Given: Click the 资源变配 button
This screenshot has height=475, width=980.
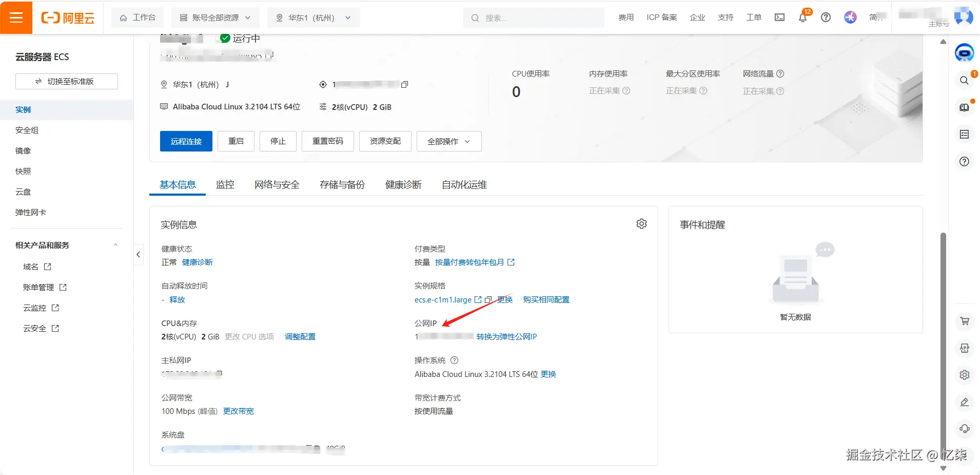Looking at the screenshot, I should coord(385,141).
